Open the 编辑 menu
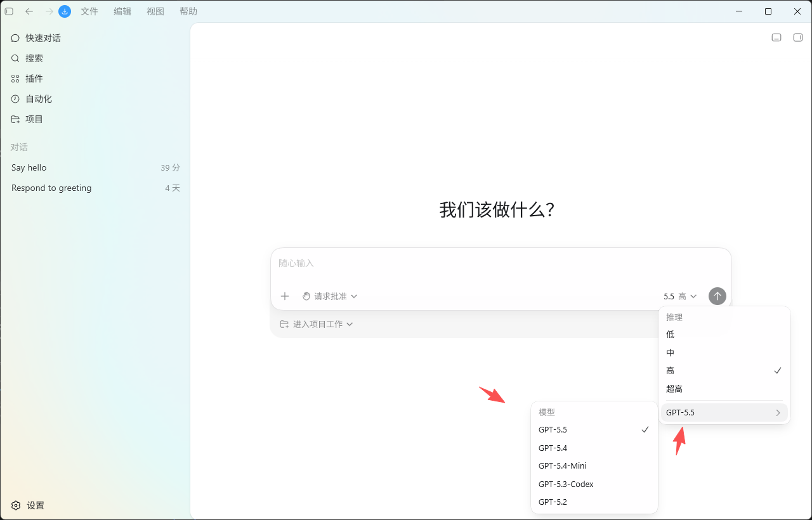This screenshot has width=812, height=520. pos(122,11)
